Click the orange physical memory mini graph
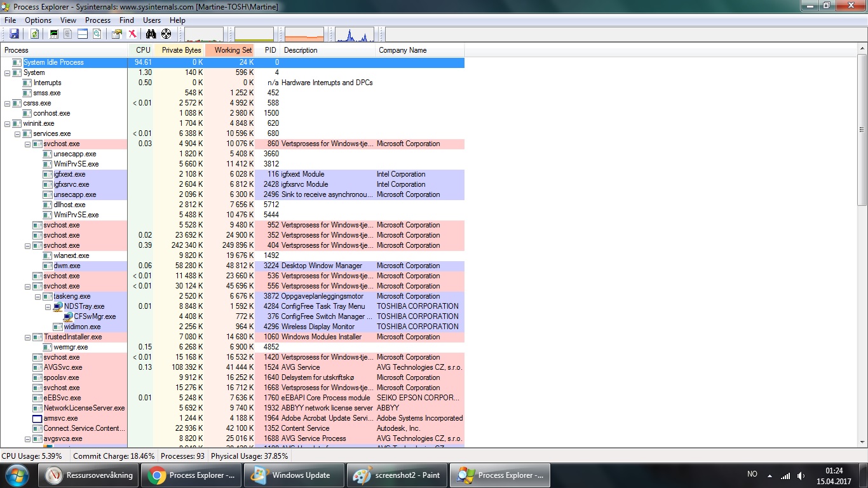The height and width of the screenshot is (488, 868). (304, 34)
